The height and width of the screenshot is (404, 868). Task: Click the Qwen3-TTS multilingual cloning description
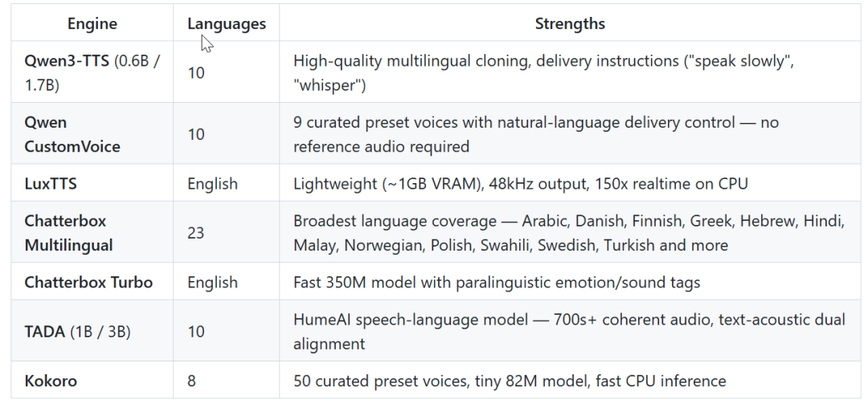[543, 72]
